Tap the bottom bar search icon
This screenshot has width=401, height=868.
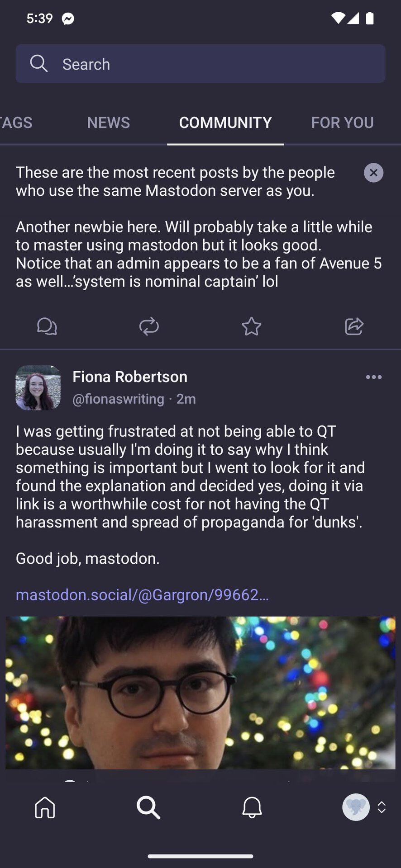click(148, 807)
